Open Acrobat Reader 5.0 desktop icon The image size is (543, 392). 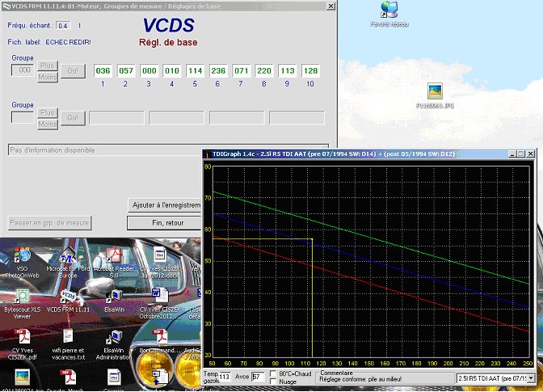click(x=114, y=256)
